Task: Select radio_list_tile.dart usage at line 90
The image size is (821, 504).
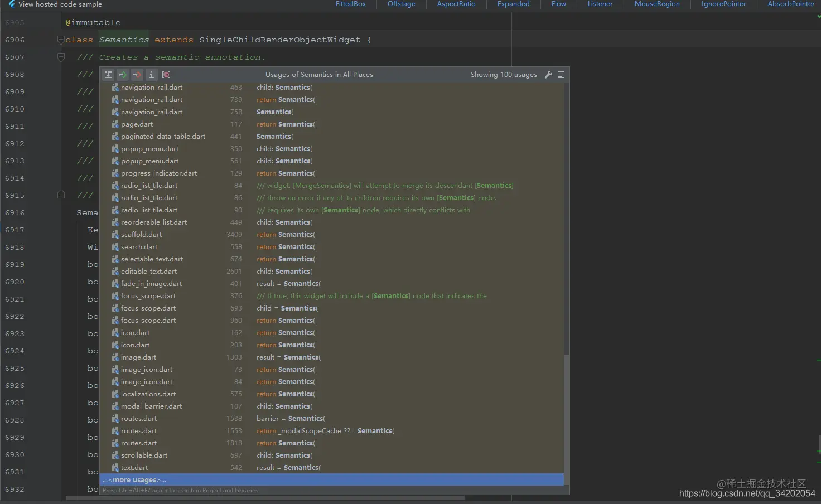Action: click(x=332, y=210)
